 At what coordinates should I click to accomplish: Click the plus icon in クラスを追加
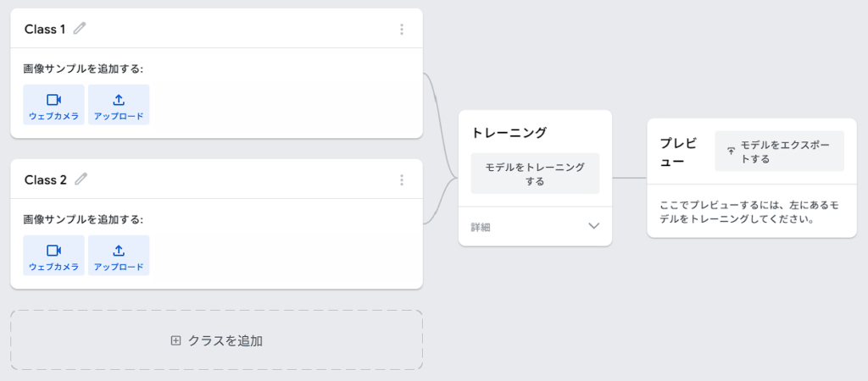point(175,340)
